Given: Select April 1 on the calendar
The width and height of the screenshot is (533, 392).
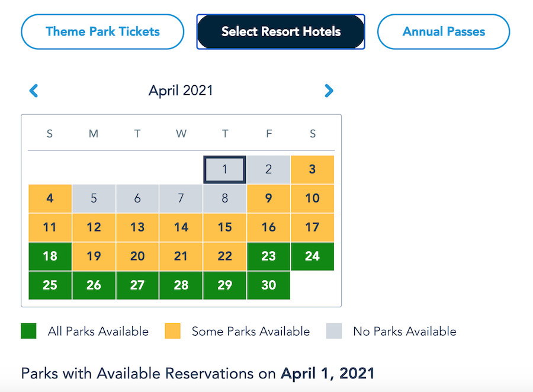Looking at the screenshot, I should click(x=225, y=169).
